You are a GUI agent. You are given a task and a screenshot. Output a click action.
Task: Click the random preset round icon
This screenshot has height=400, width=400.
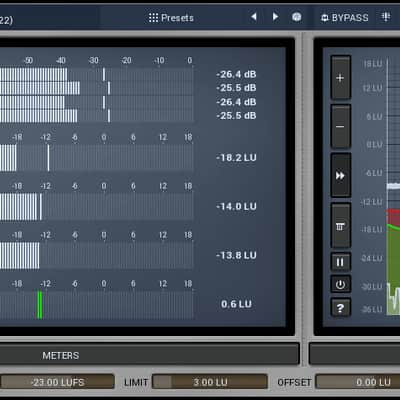coord(297,17)
